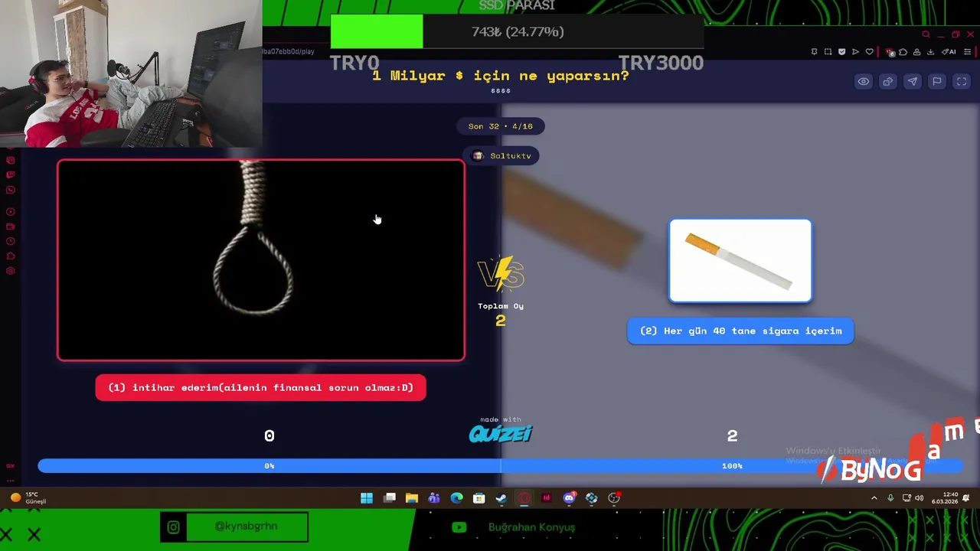Open the wallet icon in Opera sidebar
The height and width of the screenshot is (551, 980).
11,227
